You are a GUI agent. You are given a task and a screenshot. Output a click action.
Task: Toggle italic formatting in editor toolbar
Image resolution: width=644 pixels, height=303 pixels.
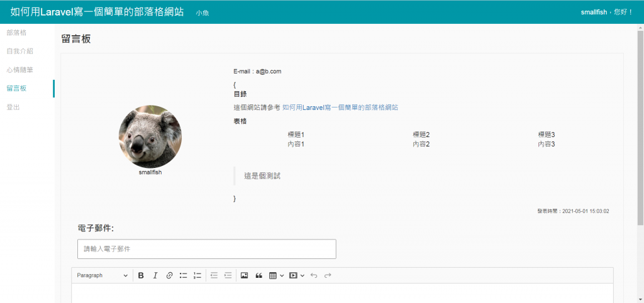[x=155, y=275]
